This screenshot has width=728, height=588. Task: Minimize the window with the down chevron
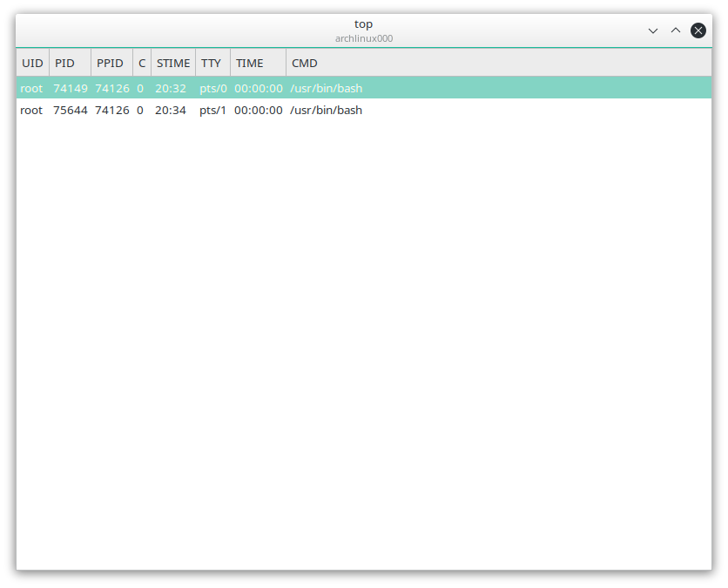tap(653, 30)
